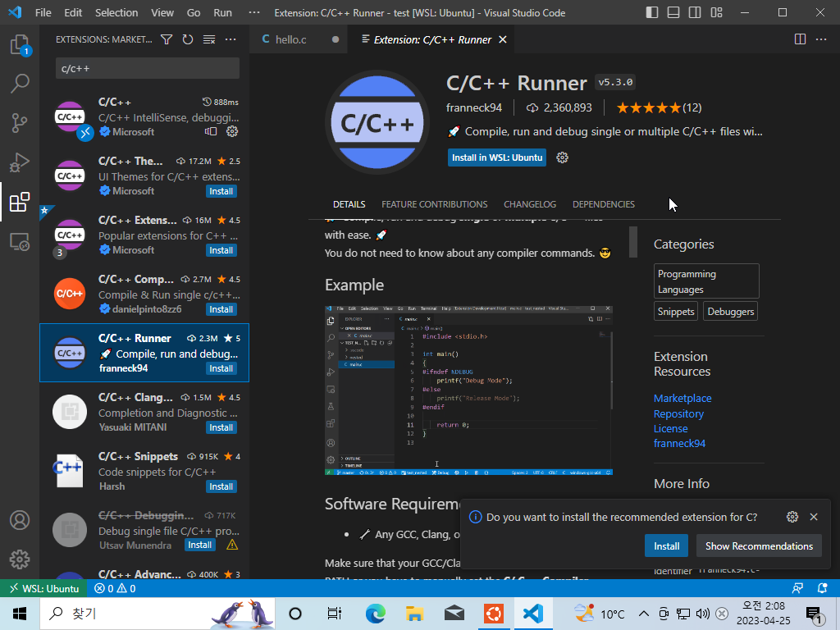Open the Extensions view icon
This screenshot has height=630, width=840.
20,202
